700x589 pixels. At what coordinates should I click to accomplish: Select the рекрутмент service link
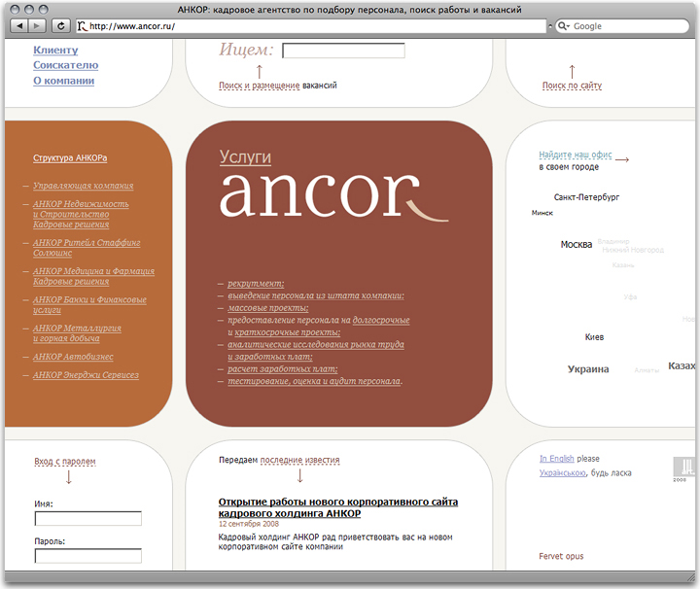256,283
